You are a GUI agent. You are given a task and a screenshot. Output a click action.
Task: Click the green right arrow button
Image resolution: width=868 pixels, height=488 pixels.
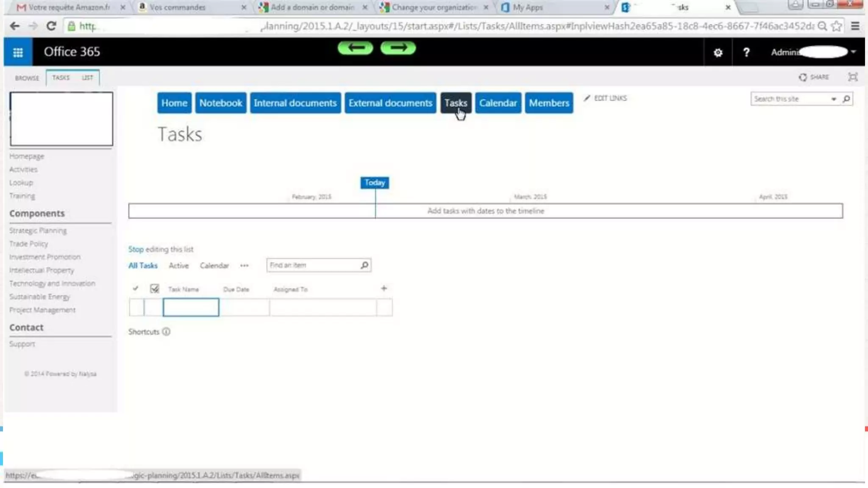click(398, 48)
